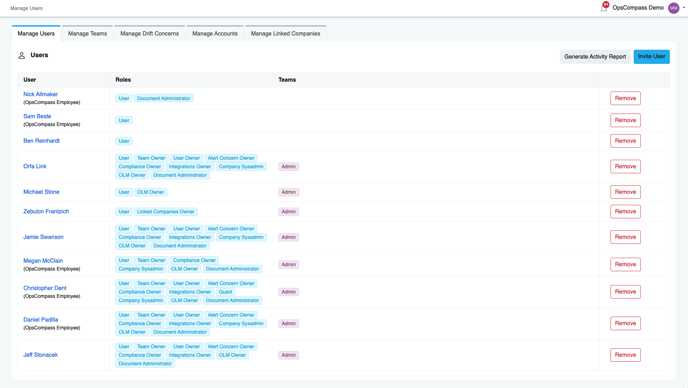Screen dimensions: 688x388
Task: Open Jamie Swanson's user link
Action: tap(43, 237)
